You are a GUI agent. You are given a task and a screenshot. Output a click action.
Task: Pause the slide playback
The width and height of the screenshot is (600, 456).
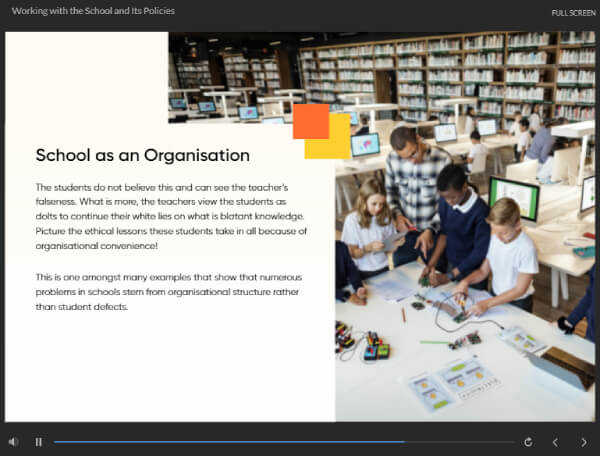tap(39, 442)
